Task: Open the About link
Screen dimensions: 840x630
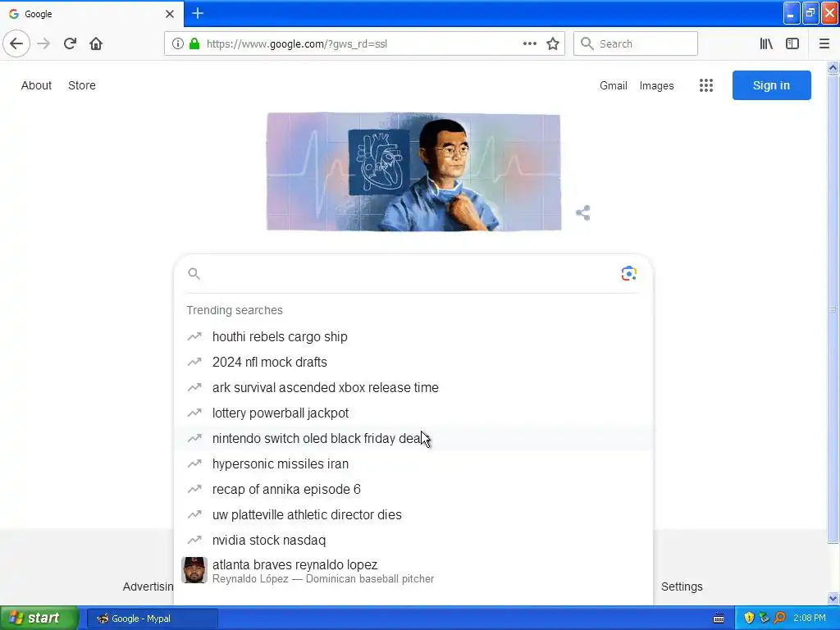Action: click(x=36, y=85)
